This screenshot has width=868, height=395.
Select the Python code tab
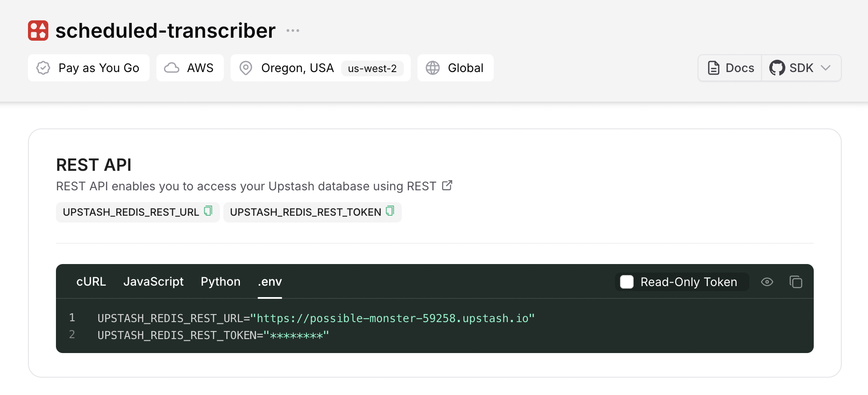tap(220, 281)
